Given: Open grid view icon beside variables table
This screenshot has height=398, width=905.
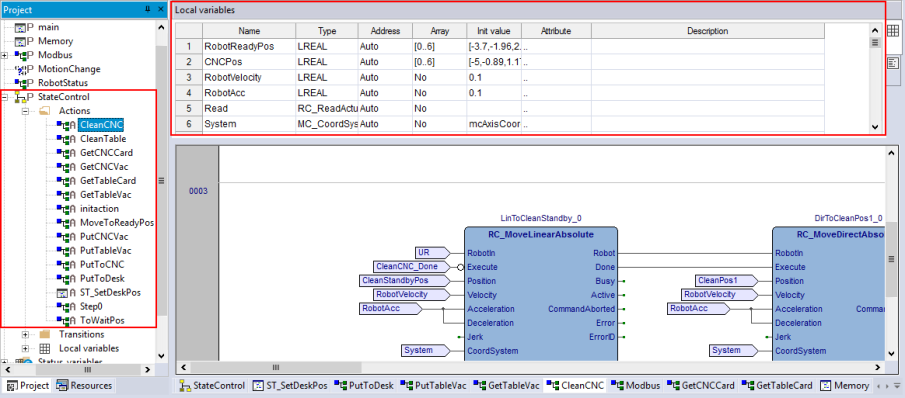Looking at the screenshot, I should tap(892, 32).
